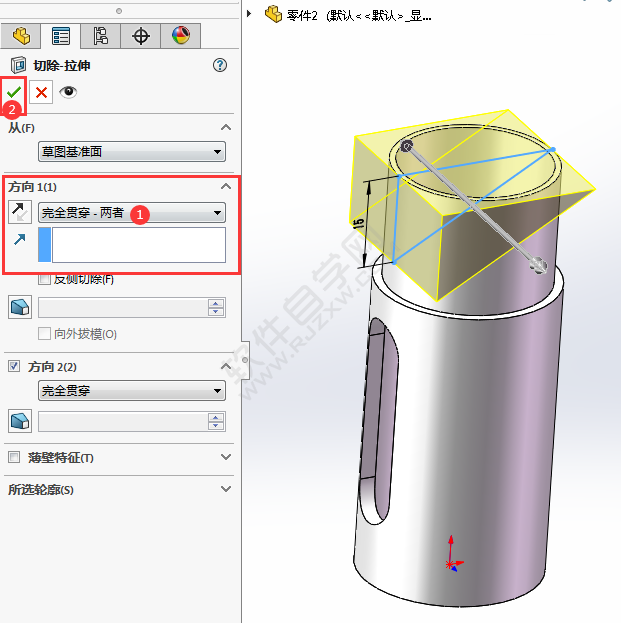Expand the 所选轮廓(S) section
This screenshot has width=621, height=623.
click(226, 489)
